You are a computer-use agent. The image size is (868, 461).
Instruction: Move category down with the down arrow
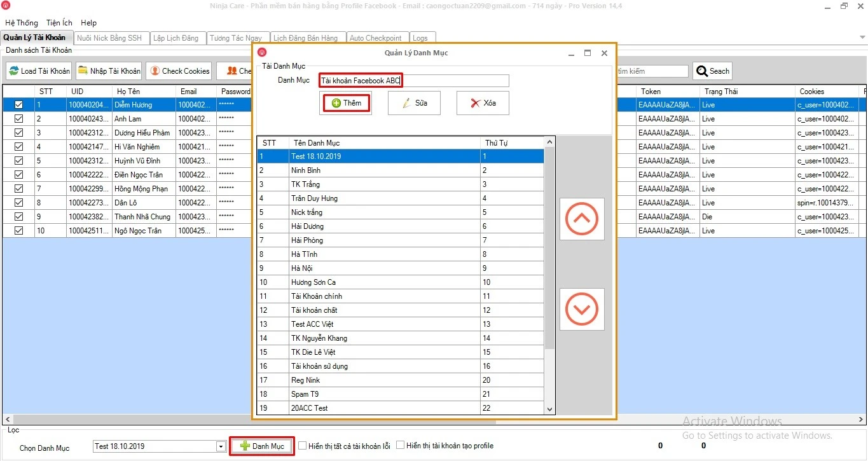coord(582,309)
